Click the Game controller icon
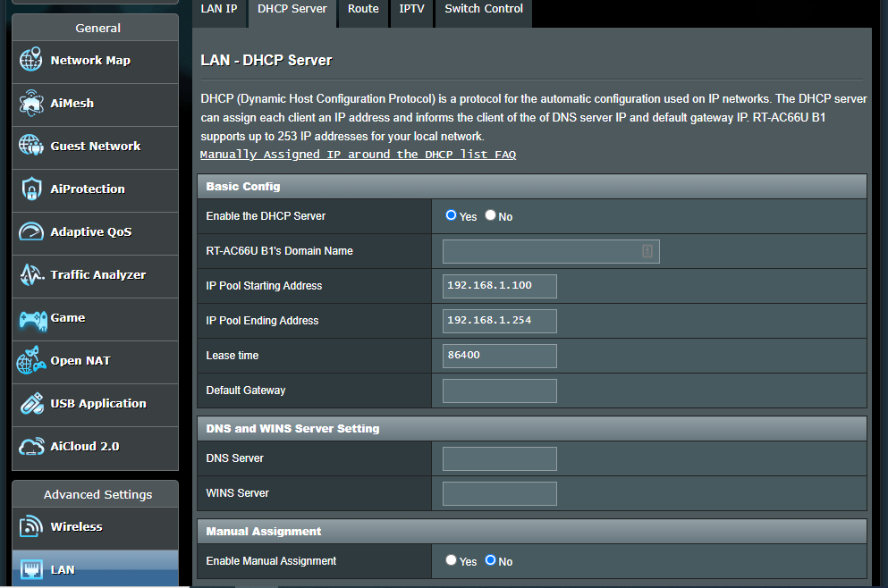Screen dimensions: 888x588 tap(31, 318)
